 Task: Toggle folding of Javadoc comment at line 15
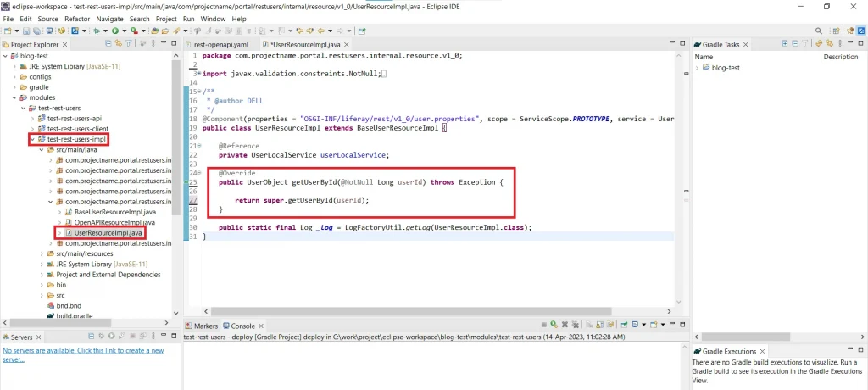click(x=198, y=91)
